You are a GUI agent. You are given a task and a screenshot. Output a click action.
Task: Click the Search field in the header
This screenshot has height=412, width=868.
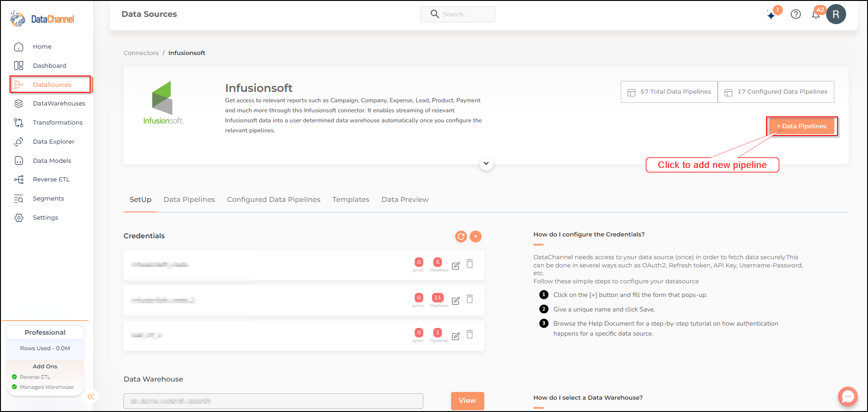[x=458, y=14]
